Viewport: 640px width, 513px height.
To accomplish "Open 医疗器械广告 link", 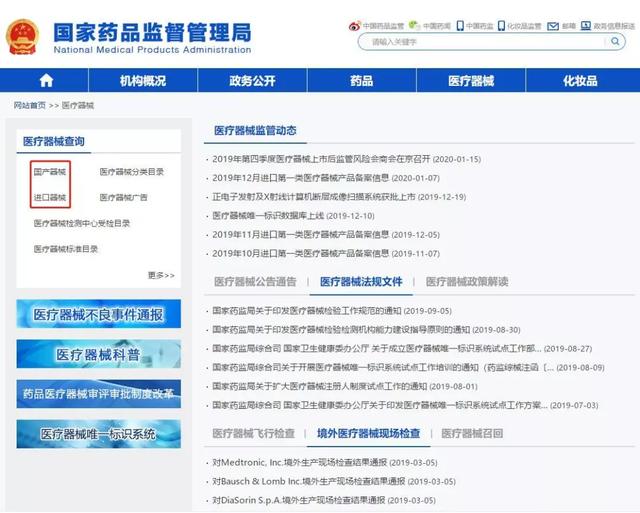I will 123,198.
